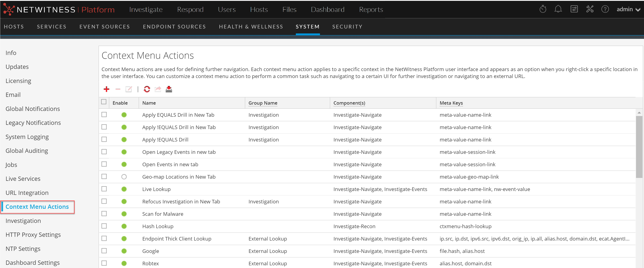Click the import download tray icon

(x=169, y=89)
